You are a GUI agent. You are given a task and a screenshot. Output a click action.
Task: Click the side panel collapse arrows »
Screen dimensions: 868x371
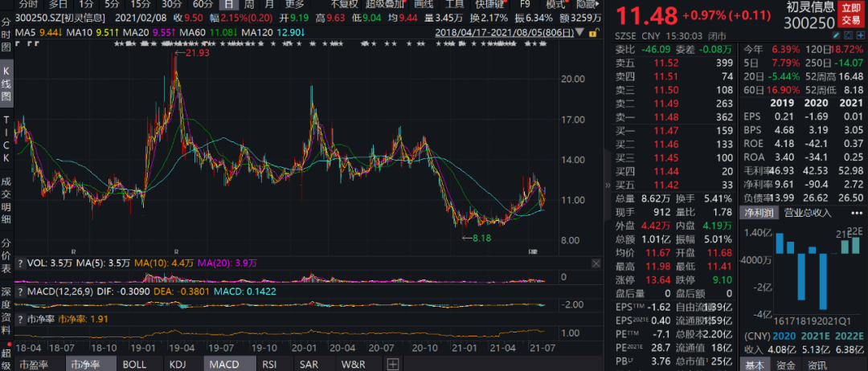click(608, 185)
